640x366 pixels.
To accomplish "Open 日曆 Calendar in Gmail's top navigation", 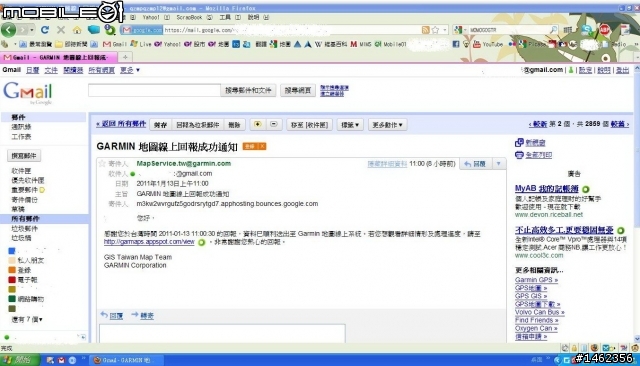I will point(33,70).
